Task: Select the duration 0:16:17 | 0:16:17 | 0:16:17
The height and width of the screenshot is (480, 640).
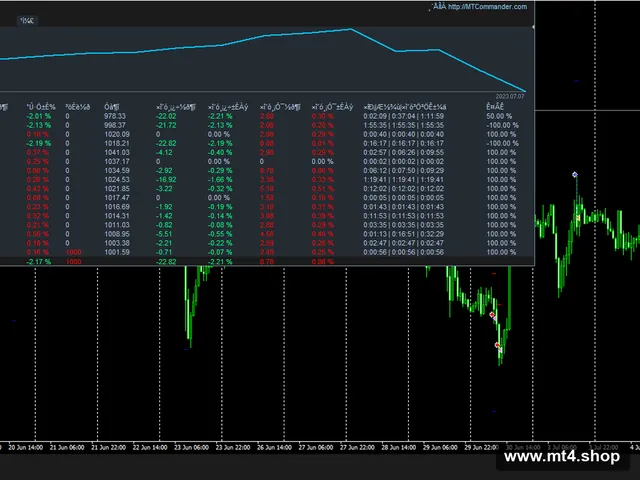Action: point(403,143)
